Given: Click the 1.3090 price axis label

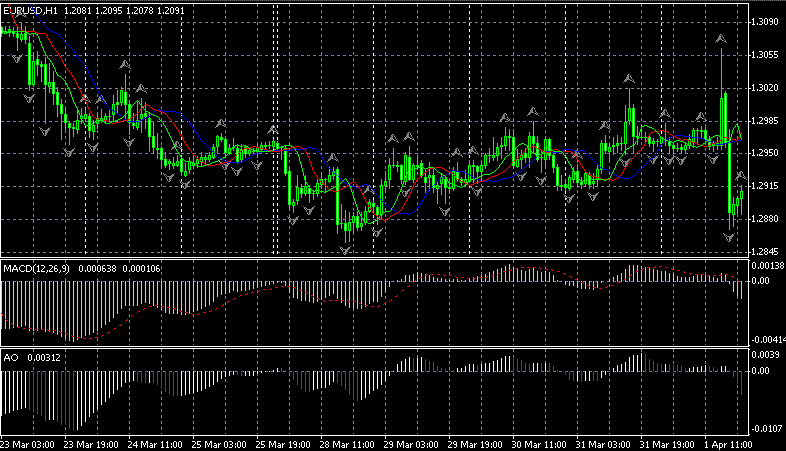Looking at the screenshot, I should pos(765,22).
